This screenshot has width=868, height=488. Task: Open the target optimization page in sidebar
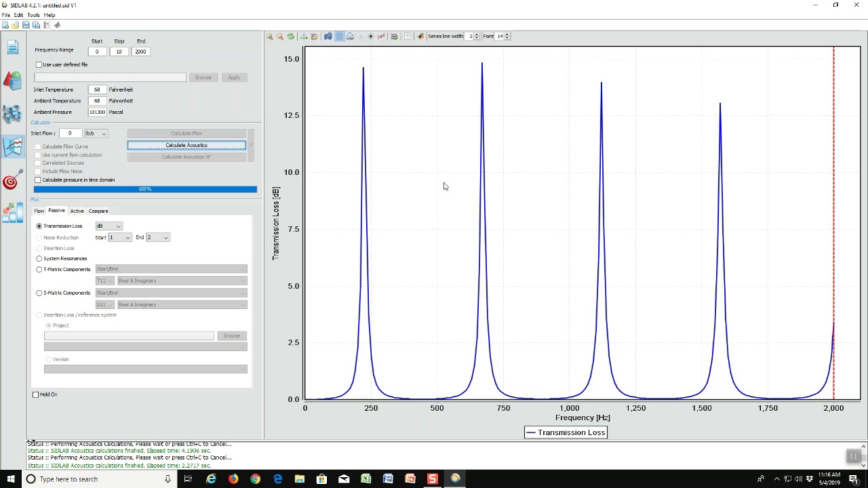[11, 180]
